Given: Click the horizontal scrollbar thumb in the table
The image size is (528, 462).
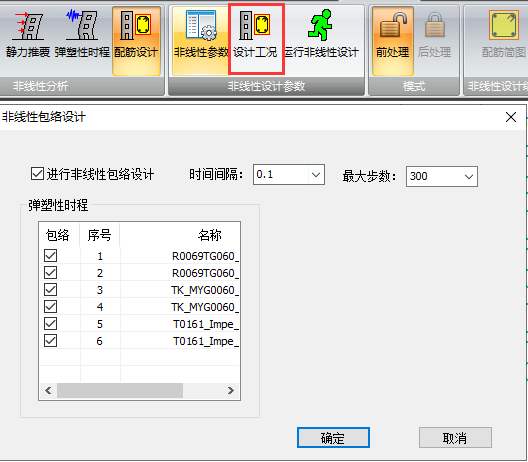Looking at the screenshot, I should (120, 390).
